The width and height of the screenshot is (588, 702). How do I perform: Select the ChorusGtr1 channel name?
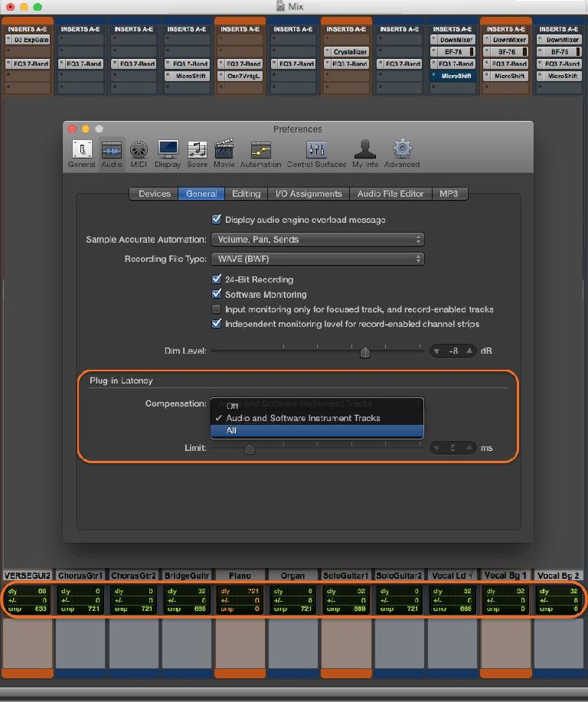[80, 575]
